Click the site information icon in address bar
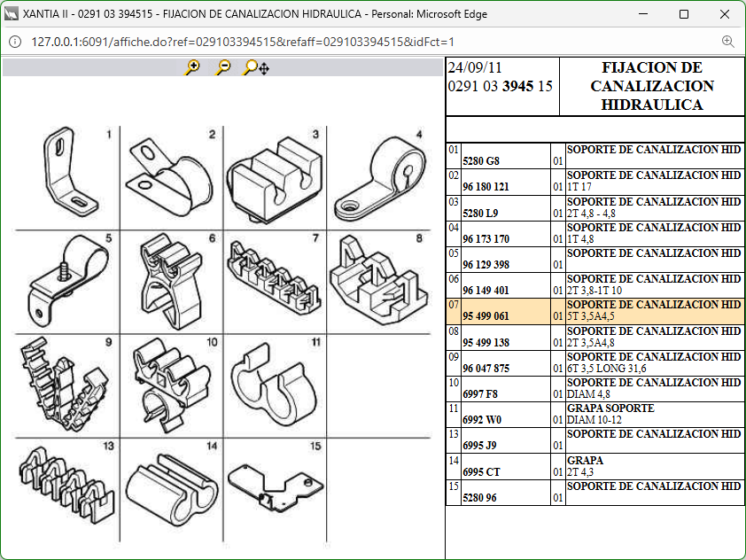746x560 pixels. coord(15,42)
